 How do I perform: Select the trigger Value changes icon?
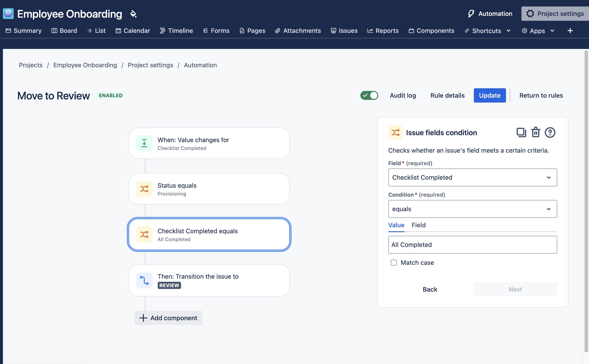pyautogui.click(x=144, y=143)
